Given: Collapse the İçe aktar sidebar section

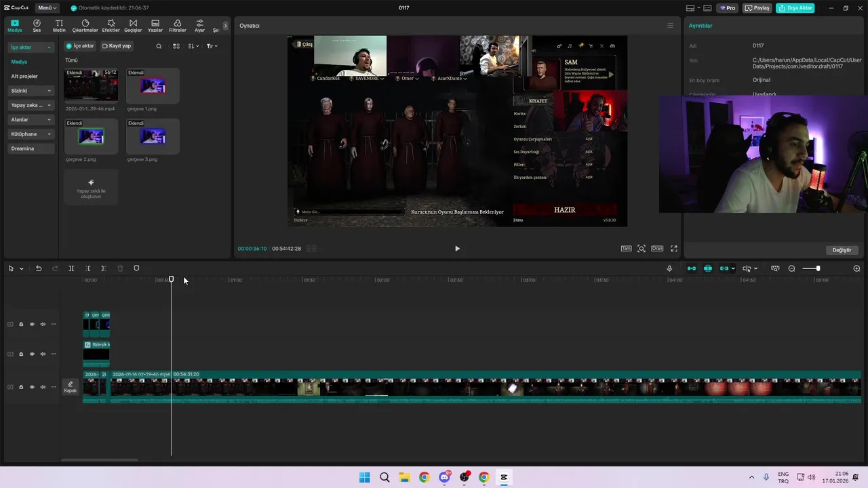Looking at the screenshot, I should click(x=31, y=47).
